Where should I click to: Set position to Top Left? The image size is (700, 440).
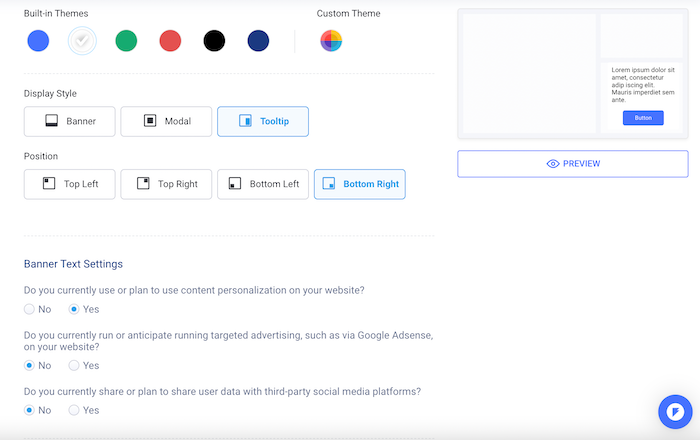(70, 184)
